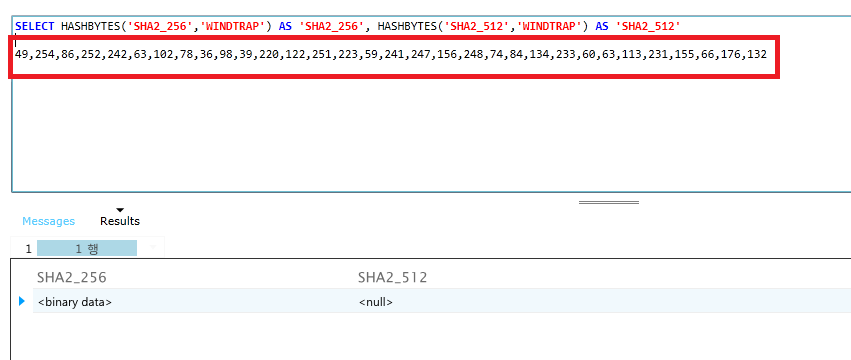Click the final 'SHA2_512' alias string
The height and width of the screenshot is (360, 851).
point(648,26)
